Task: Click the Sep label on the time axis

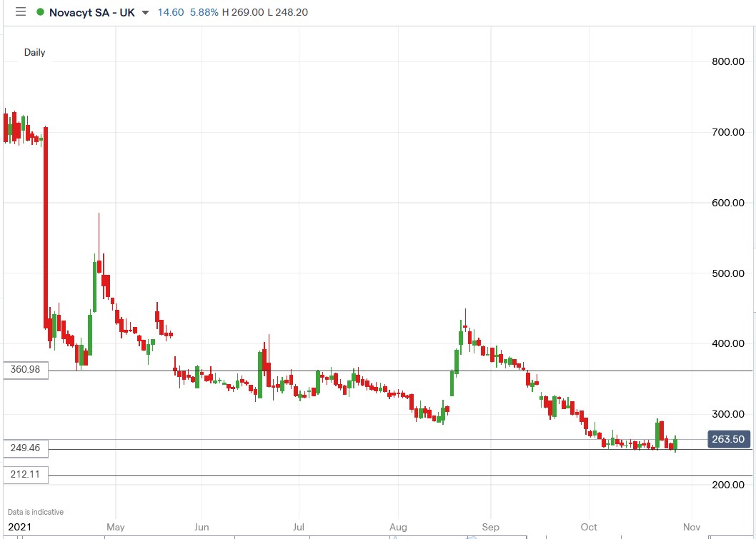Action: pos(491,527)
